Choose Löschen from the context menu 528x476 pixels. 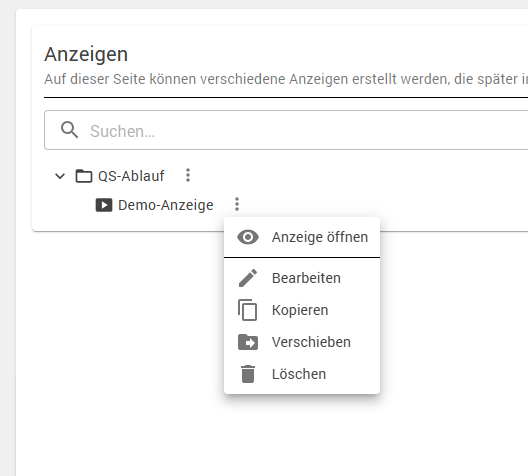pyautogui.click(x=302, y=374)
